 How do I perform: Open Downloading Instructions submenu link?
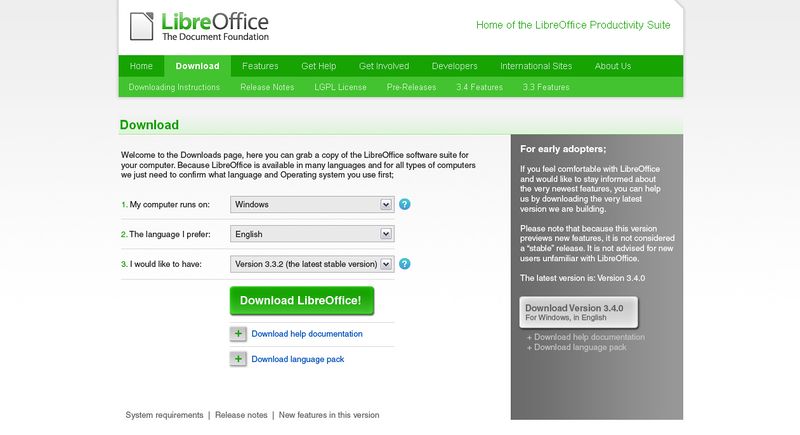coord(174,87)
